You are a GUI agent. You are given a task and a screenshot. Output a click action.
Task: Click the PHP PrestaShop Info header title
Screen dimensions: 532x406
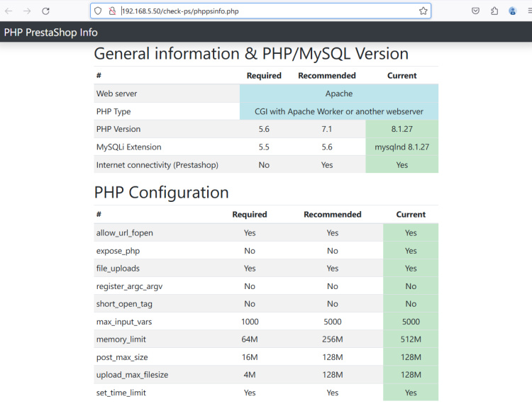click(51, 33)
